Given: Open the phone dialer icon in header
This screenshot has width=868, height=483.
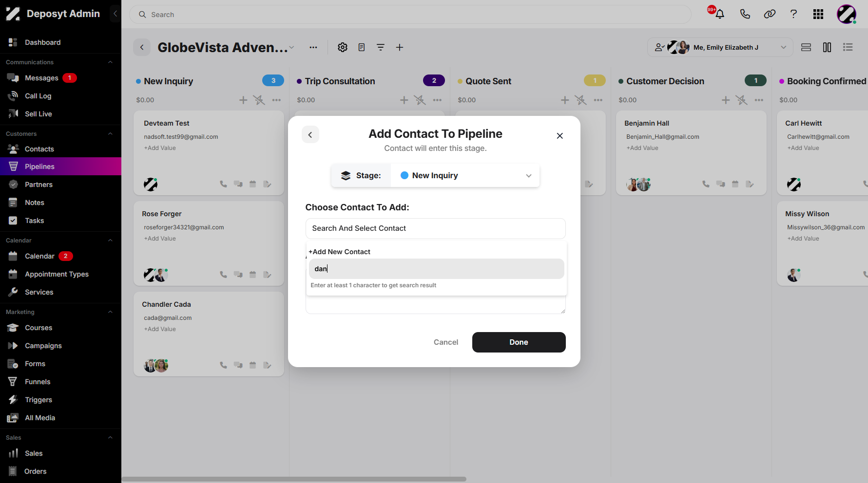Looking at the screenshot, I should 745,14.
